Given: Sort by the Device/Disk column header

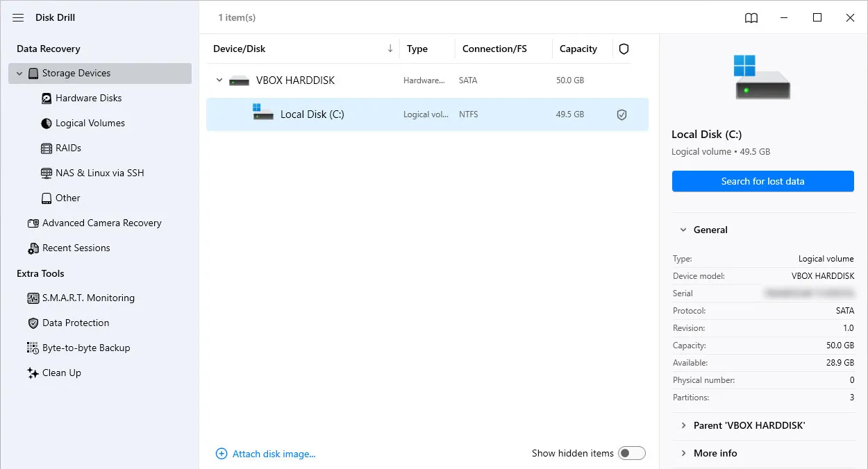Looking at the screenshot, I should tap(240, 49).
